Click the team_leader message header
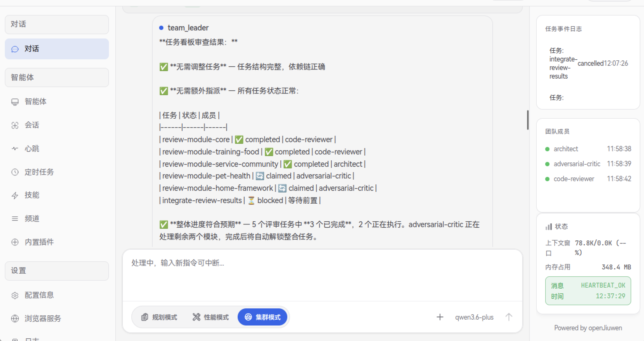This screenshot has height=341, width=644. point(188,28)
